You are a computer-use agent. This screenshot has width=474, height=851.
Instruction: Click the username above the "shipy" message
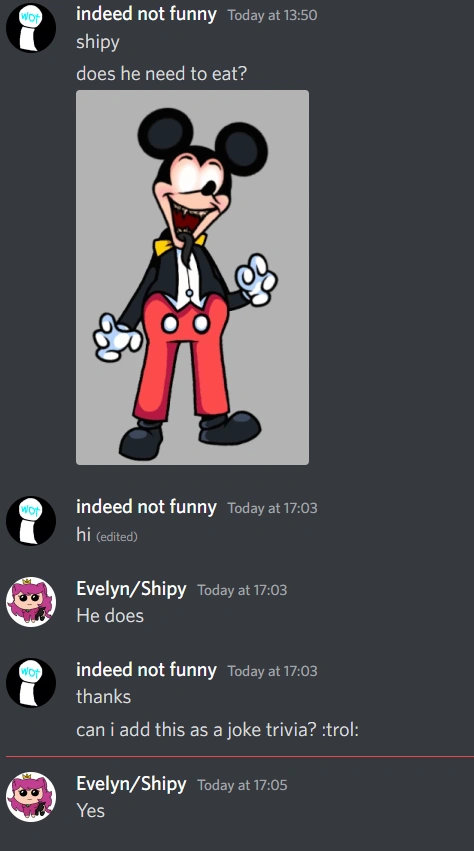(x=146, y=14)
